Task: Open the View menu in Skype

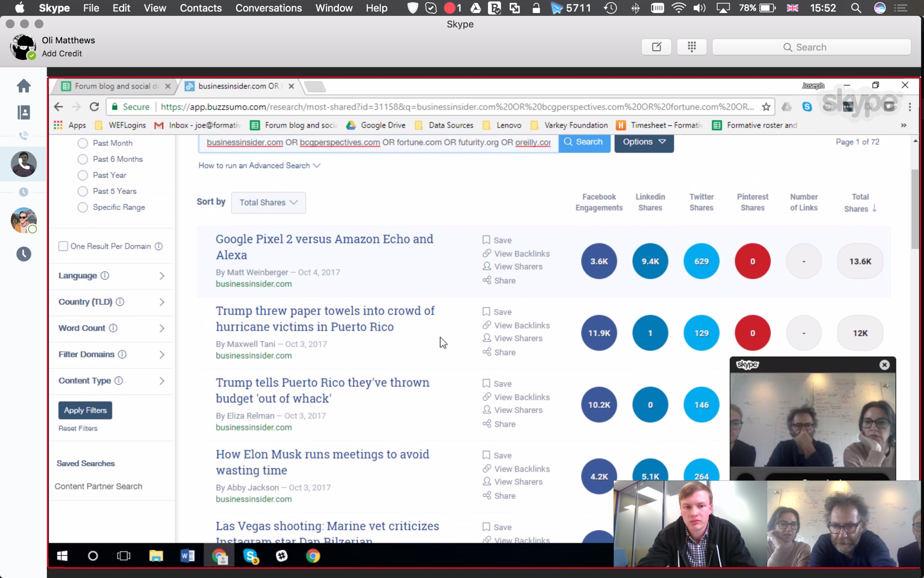Action: [155, 8]
